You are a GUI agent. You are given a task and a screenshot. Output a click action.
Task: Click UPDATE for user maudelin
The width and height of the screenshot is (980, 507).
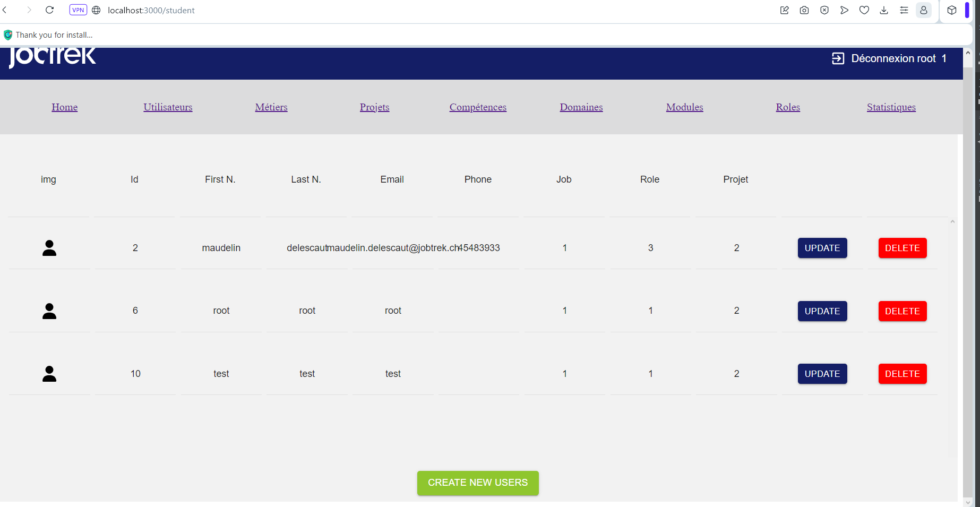tap(822, 248)
